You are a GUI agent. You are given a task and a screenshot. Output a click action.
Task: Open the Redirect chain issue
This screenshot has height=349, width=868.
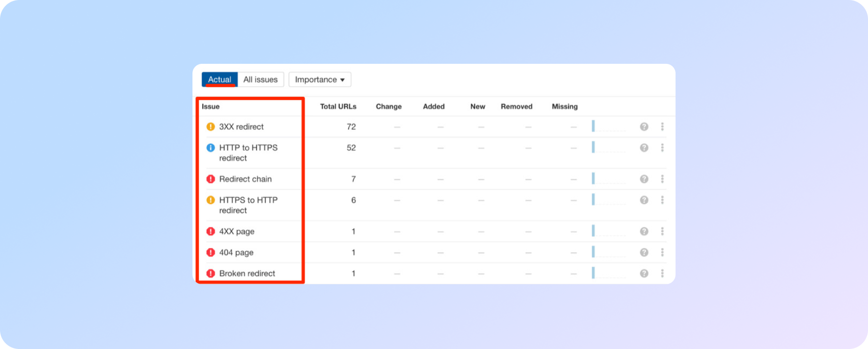[x=246, y=179]
